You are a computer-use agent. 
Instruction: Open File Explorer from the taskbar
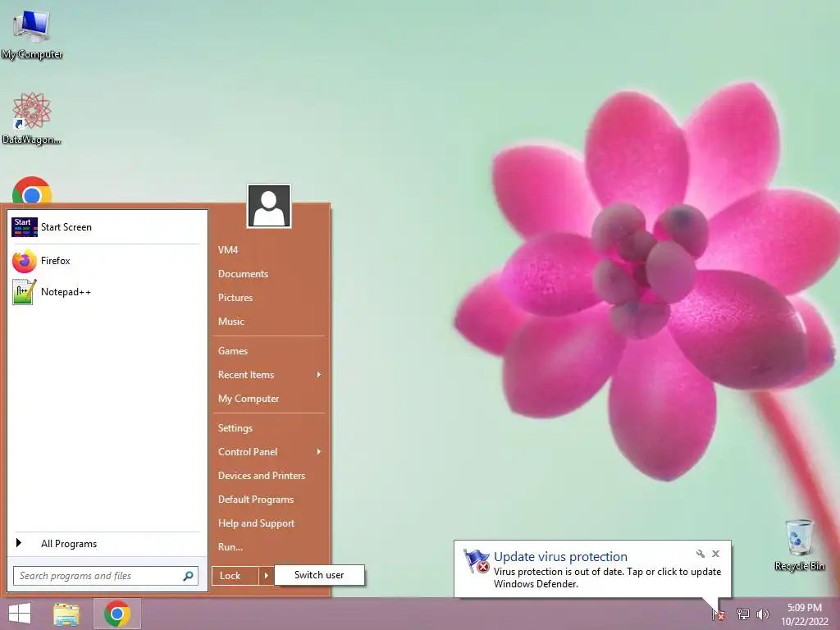(66, 614)
